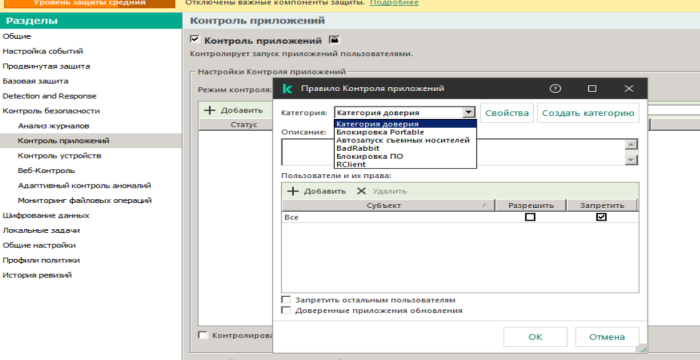Open Локальные задачи section
Screen dimensions: 700x360
42,230
